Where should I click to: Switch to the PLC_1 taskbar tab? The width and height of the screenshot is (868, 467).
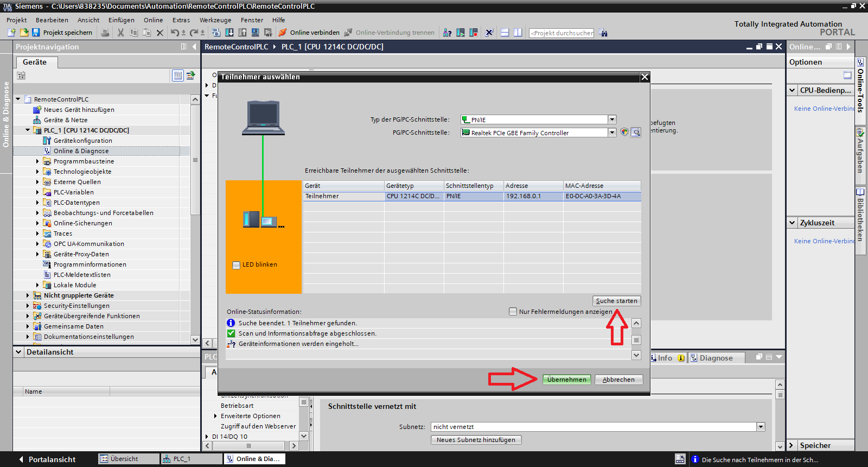click(192, 459)
